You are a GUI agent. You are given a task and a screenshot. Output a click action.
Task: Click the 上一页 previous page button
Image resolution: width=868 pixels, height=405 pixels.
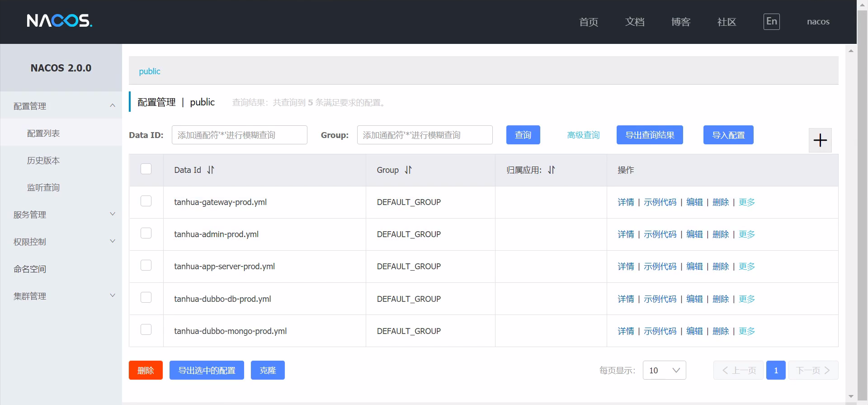tap(738, 370)
